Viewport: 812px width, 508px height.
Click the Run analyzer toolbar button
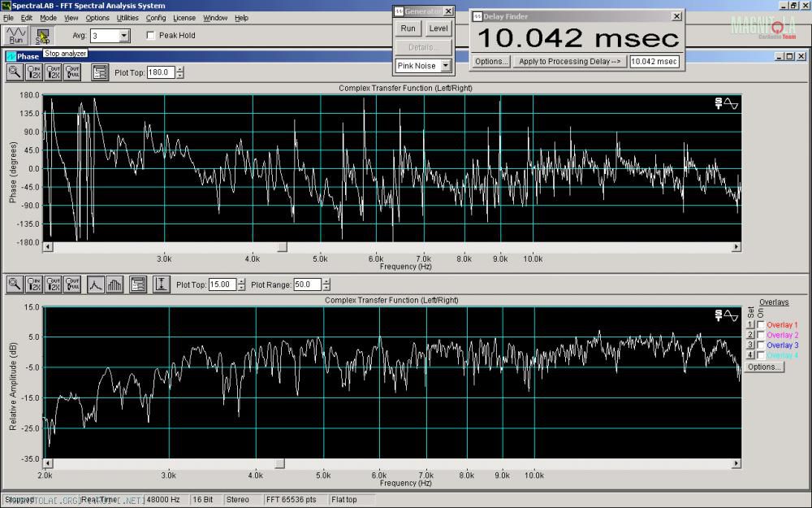tap(16, 36)
